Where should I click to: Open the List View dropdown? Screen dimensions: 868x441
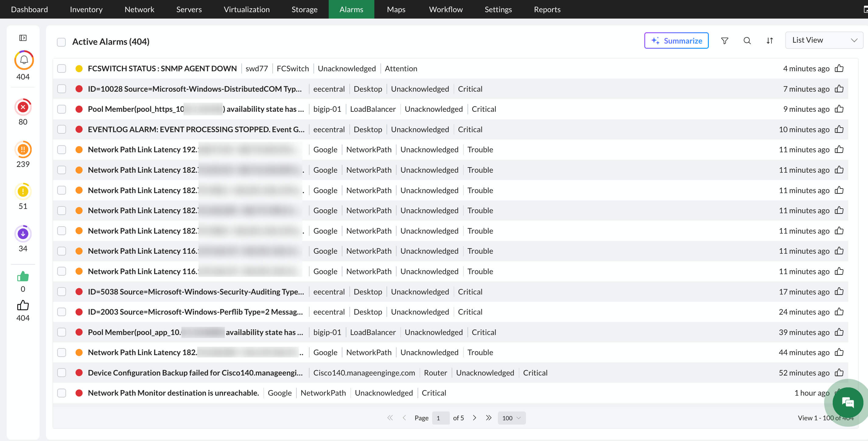point(824,40)
